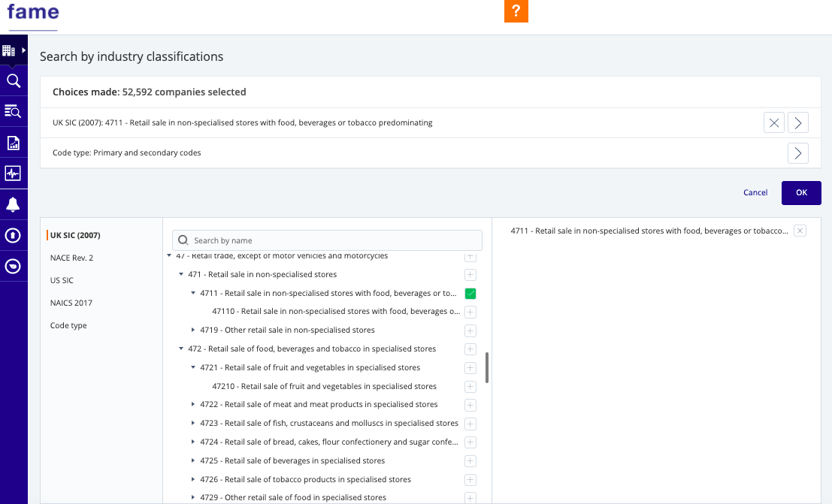Add code 47110 using its plus box
The width and height of the screenshot is (832, 504).
coord(470,312)
